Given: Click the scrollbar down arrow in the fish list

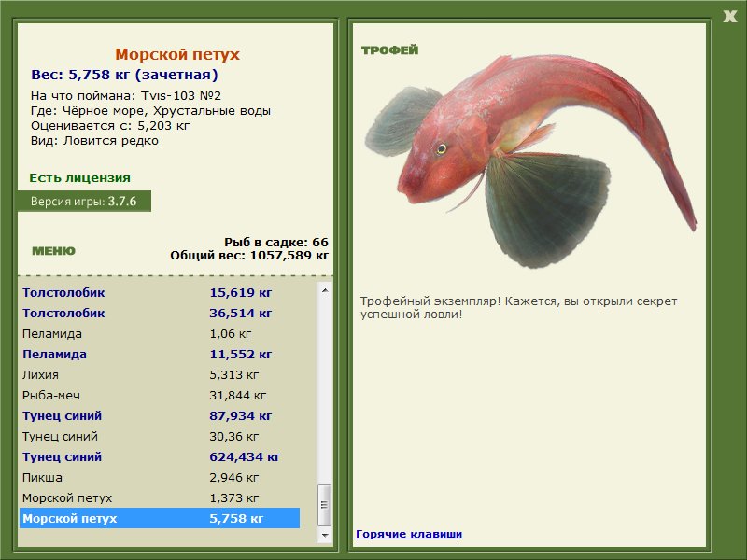Looking at the screenshot, I should [325, 536].
